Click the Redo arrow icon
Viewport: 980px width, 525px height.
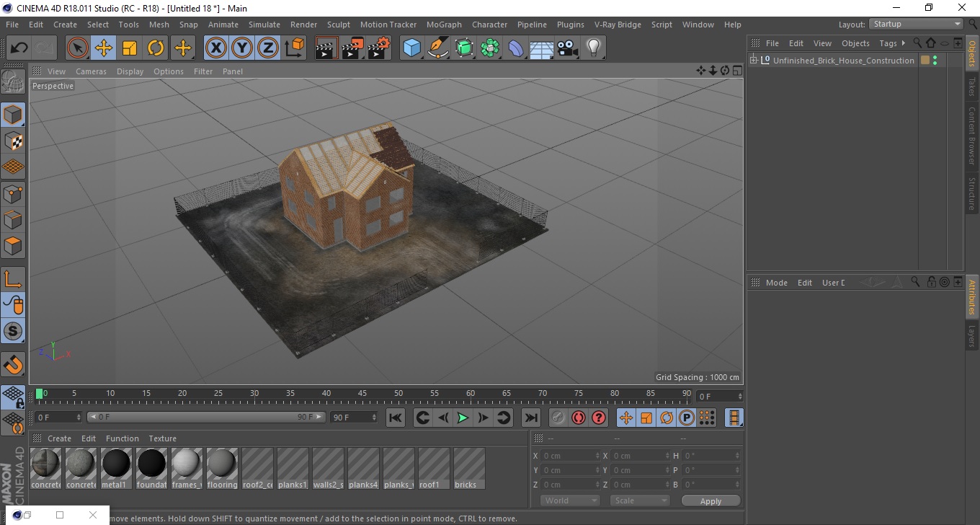(x=45, y=48)
